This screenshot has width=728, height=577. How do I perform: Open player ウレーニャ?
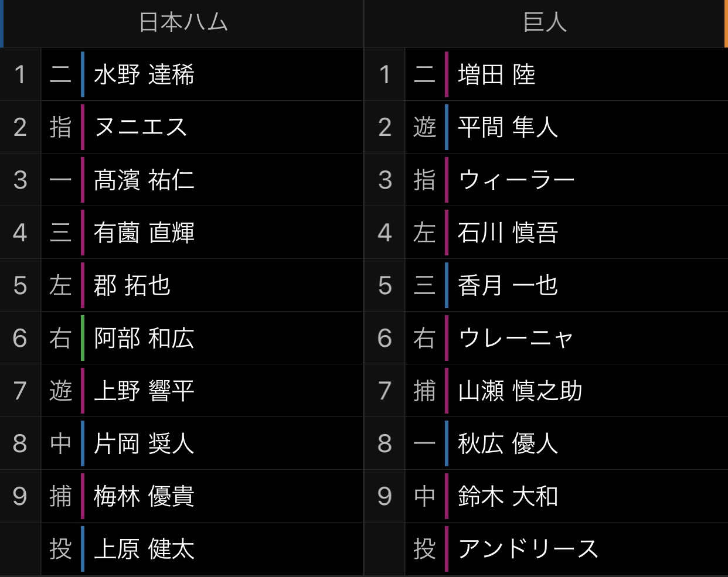516,338
